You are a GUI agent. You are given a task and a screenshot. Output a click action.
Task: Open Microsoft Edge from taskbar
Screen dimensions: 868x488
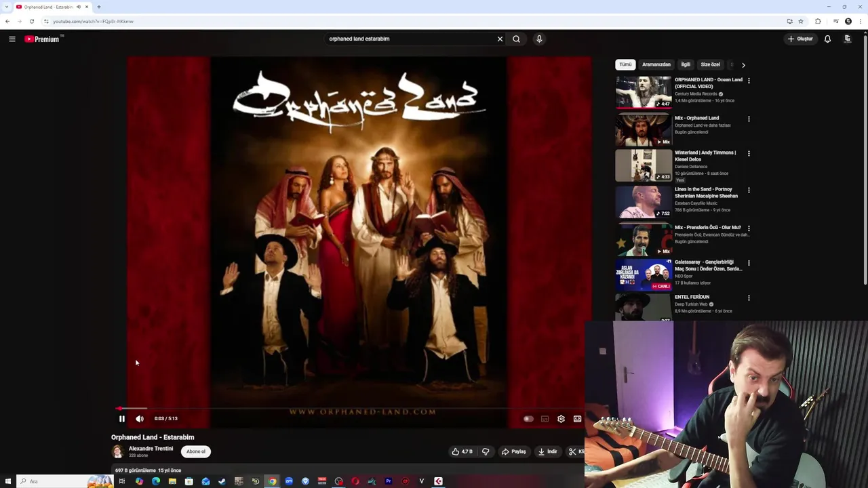tap(156, 481)
